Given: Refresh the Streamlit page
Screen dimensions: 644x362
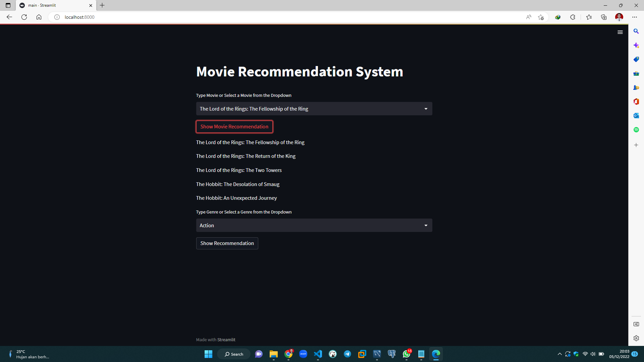Looking at the screenshot, I should pyautogui.click(x=24, y=17).
